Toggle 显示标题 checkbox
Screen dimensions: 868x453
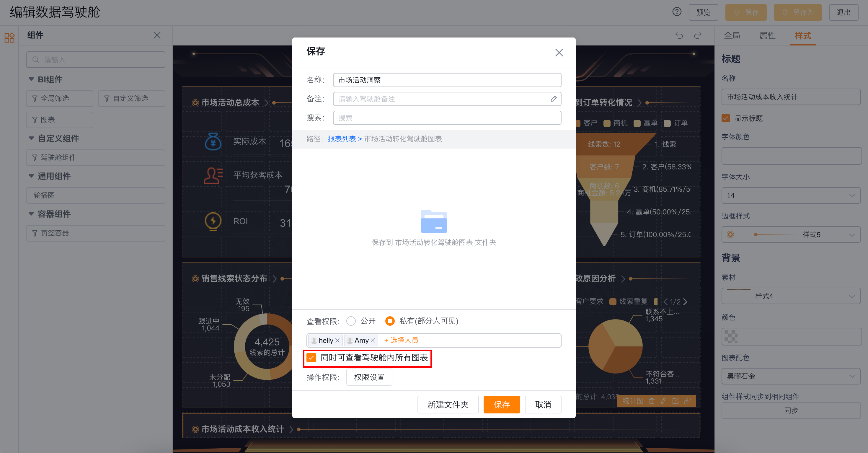click(725, 118)
